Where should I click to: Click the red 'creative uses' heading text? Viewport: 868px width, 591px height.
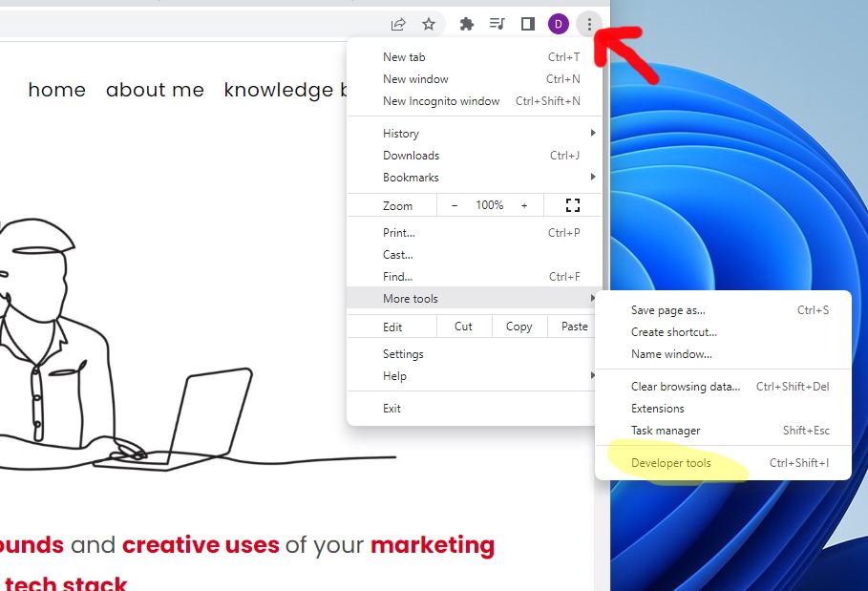point(201,545)
